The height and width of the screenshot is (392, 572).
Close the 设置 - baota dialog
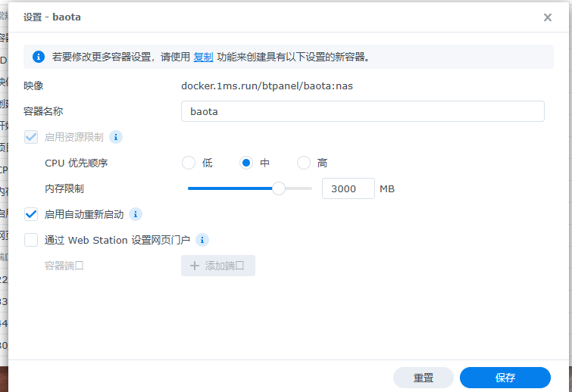(x=547, y=17)
